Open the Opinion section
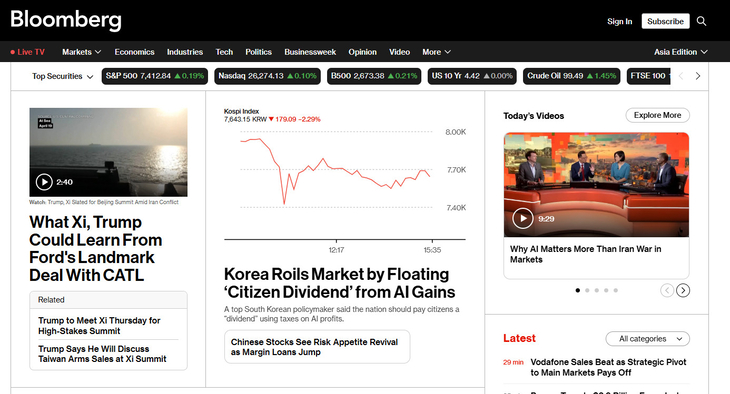The width and height of the screenshot is (730, 394). [x=362, y=52]
